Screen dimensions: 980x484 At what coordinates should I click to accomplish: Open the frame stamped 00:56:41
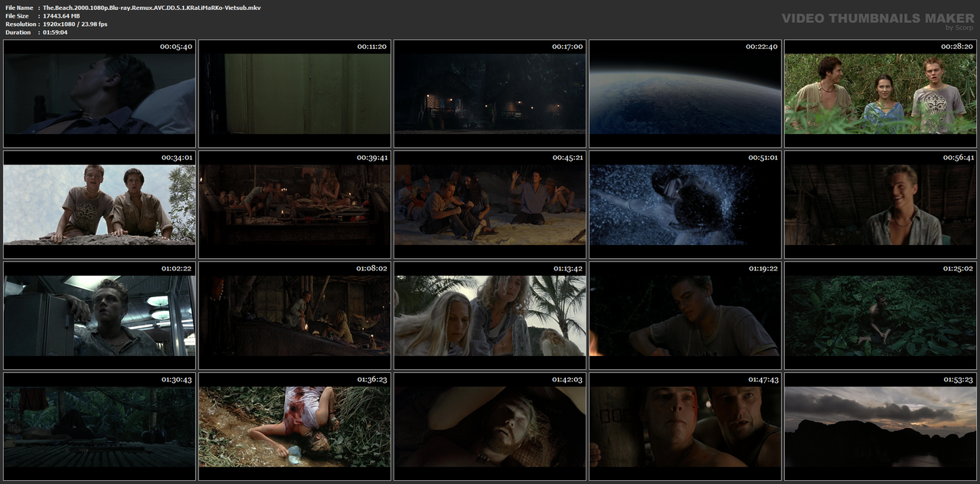click(x=880, y=204)
